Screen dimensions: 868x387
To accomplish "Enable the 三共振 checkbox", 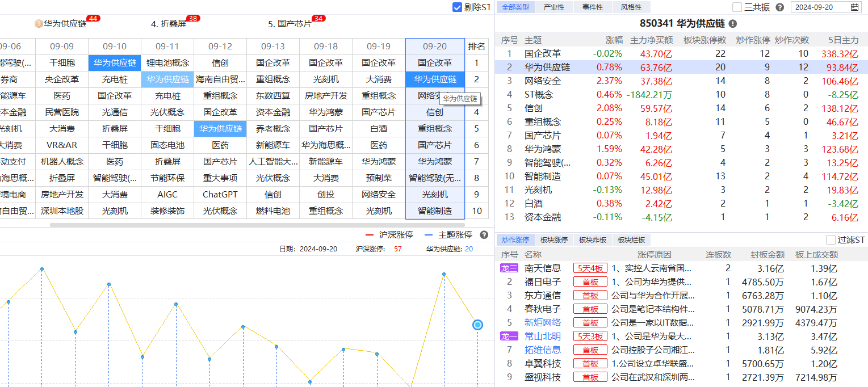I will pyautogui.click(x=737, y=7).
